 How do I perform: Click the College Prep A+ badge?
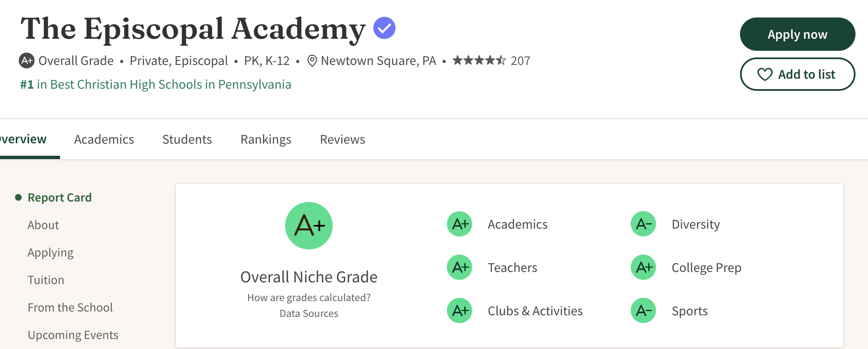pos(643,267)
